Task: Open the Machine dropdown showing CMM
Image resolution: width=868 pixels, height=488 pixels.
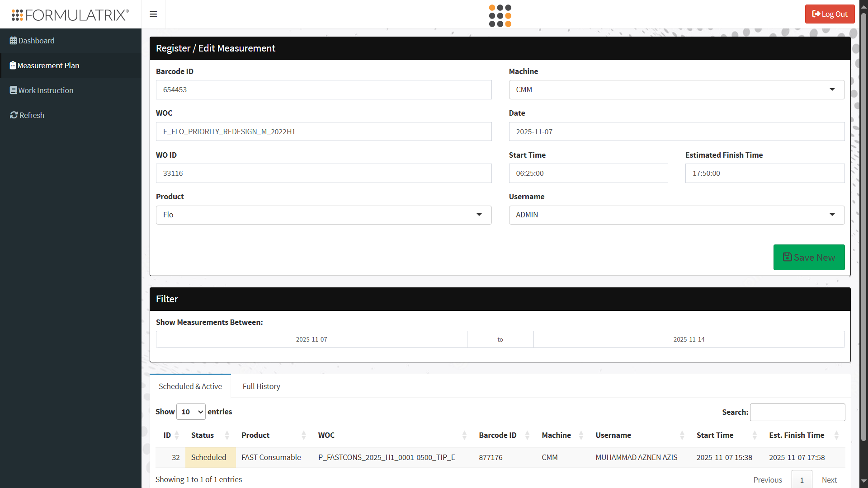Action: tap(677, 89)
